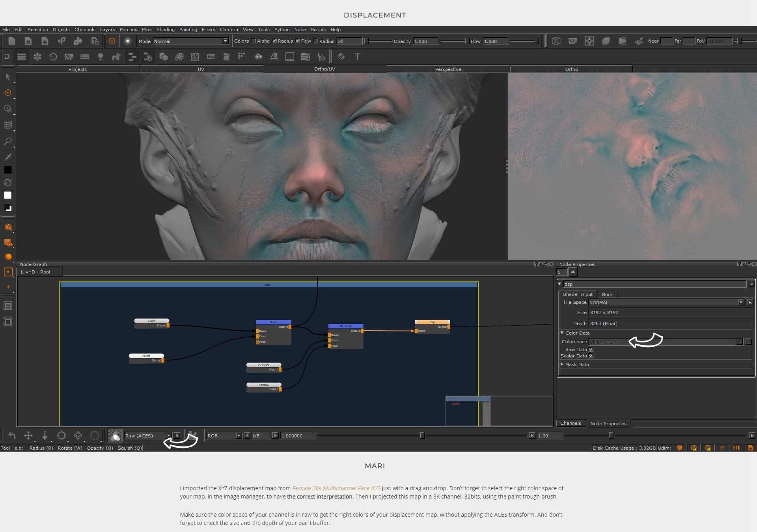Open the palette icon in toolbar

pyautogui.click(x=179, y=57)
